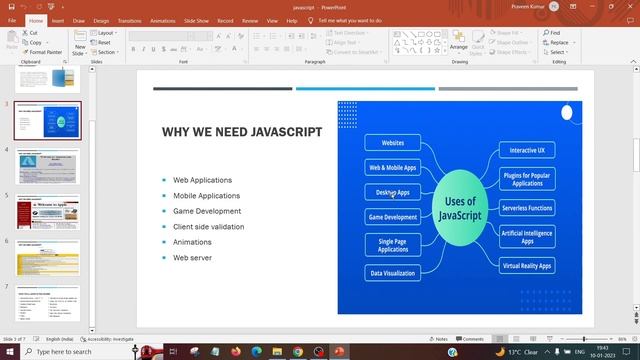The image size is (640, 360).
Task: Open Google Chrome from the taskbar
Action: pos(298,351)
